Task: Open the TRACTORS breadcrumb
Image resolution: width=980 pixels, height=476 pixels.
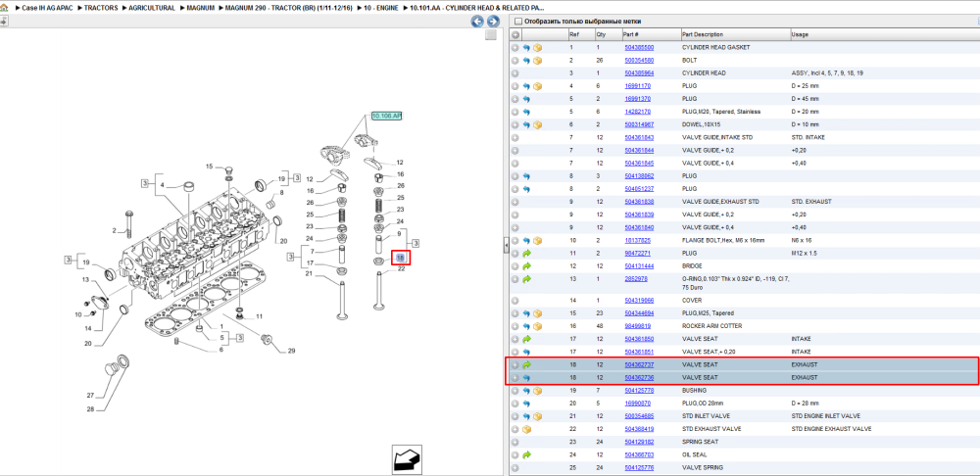Action: coord(101,8)
